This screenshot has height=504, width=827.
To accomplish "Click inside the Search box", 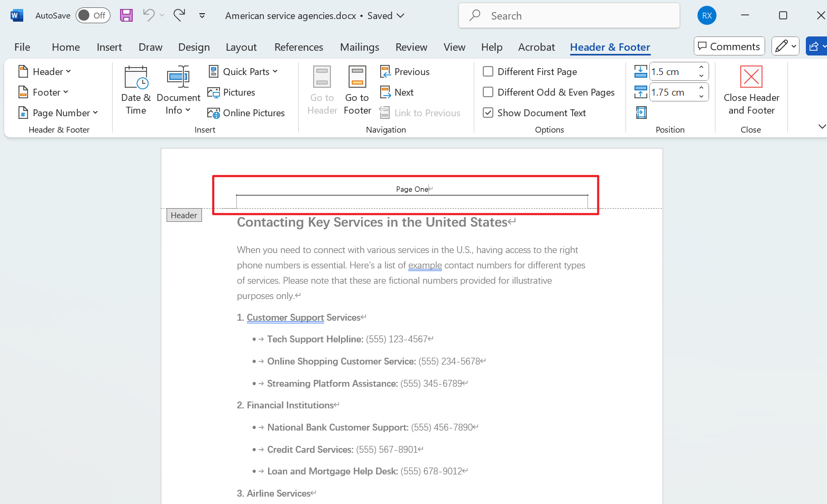I will [x=569, y=16].
